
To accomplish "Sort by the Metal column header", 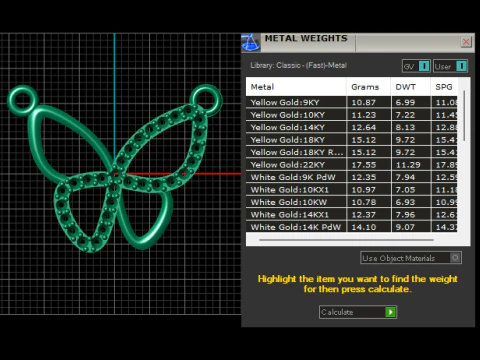I will (296, 87).
